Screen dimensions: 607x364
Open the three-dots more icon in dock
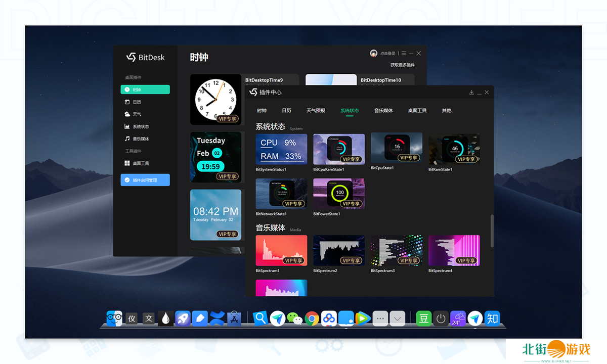tap(380, 318)
